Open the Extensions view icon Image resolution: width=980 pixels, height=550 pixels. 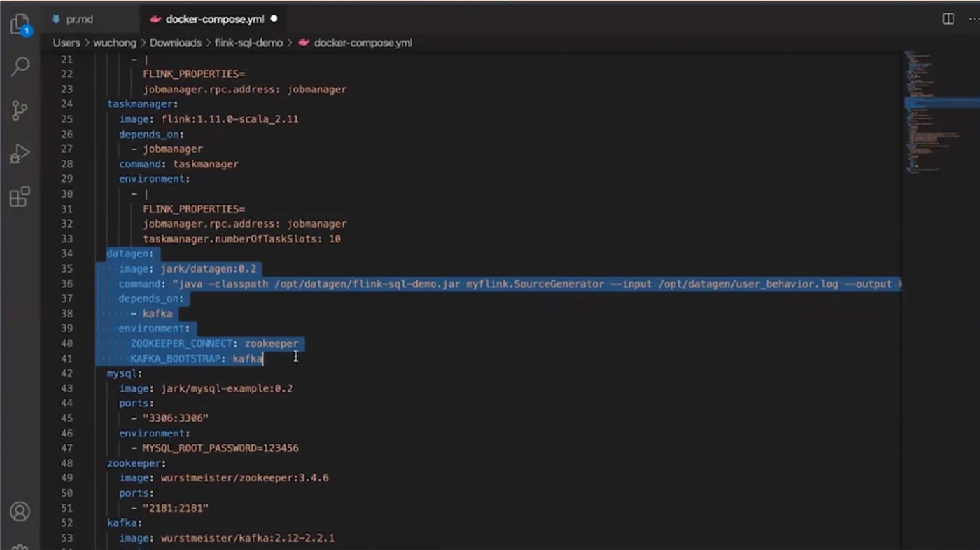point(20,197)
